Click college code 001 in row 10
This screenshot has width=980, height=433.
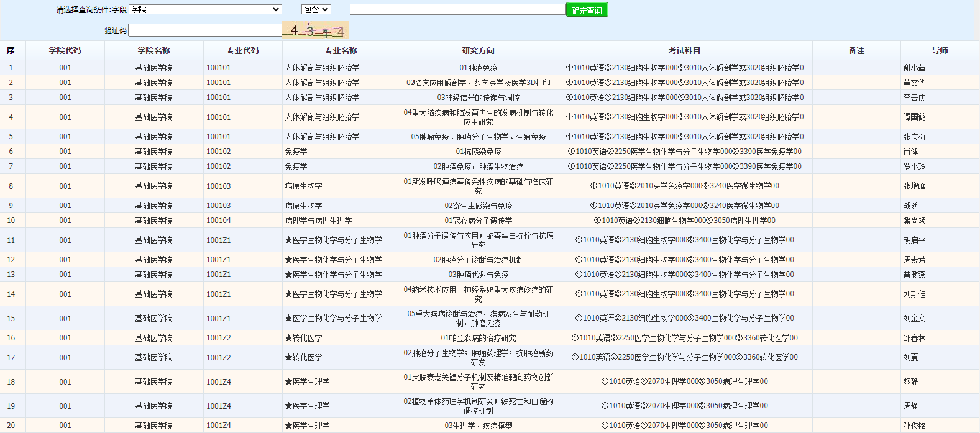click(65, 221)
